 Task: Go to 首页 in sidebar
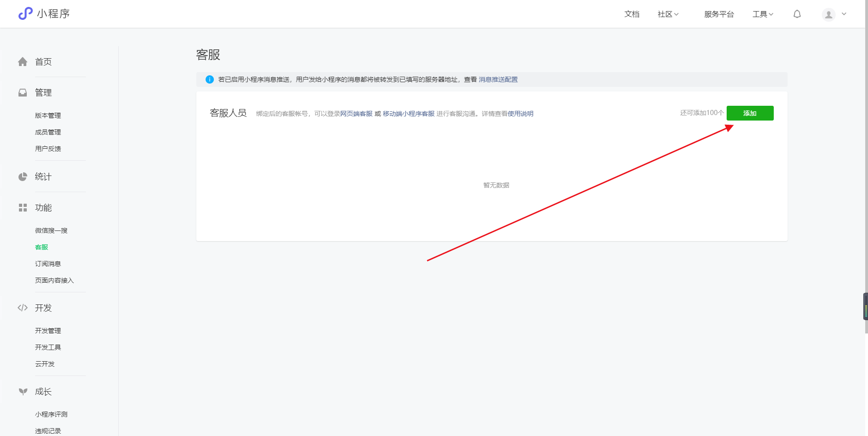43,61
